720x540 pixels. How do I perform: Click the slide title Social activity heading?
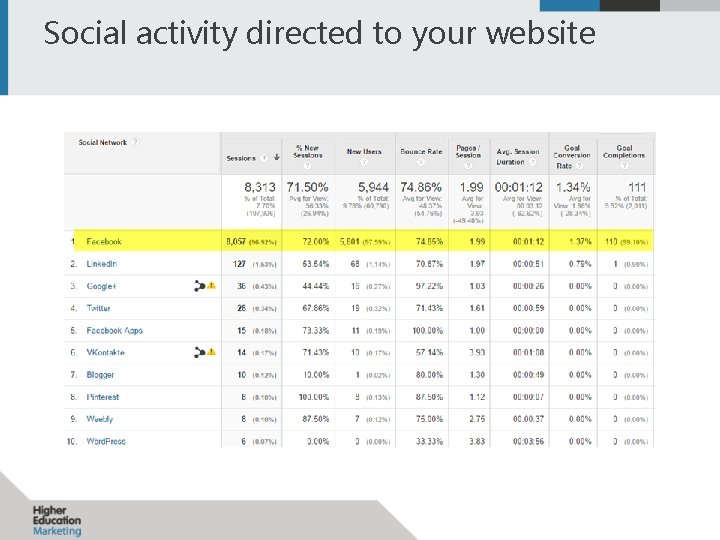(320, 33)
